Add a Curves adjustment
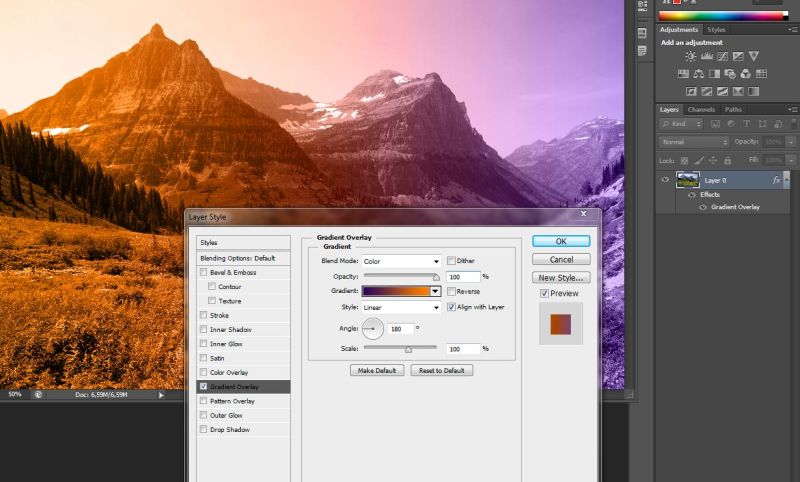 [x=722, y=56]
